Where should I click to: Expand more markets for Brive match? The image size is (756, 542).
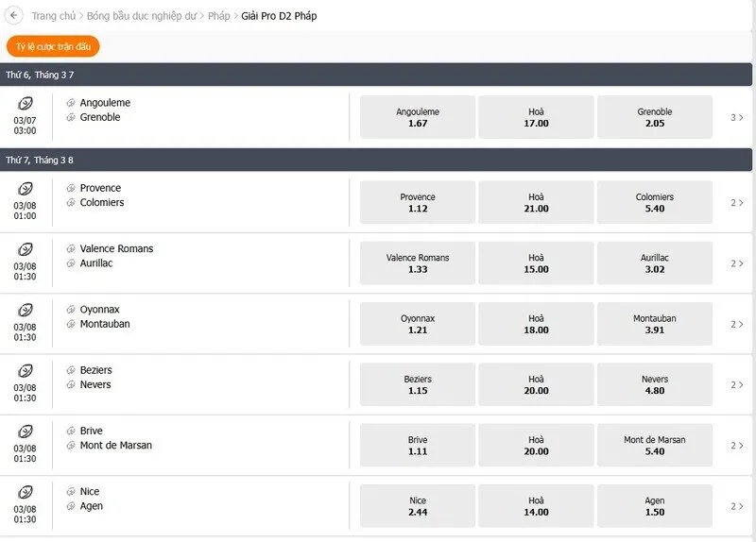coord(737,445)
